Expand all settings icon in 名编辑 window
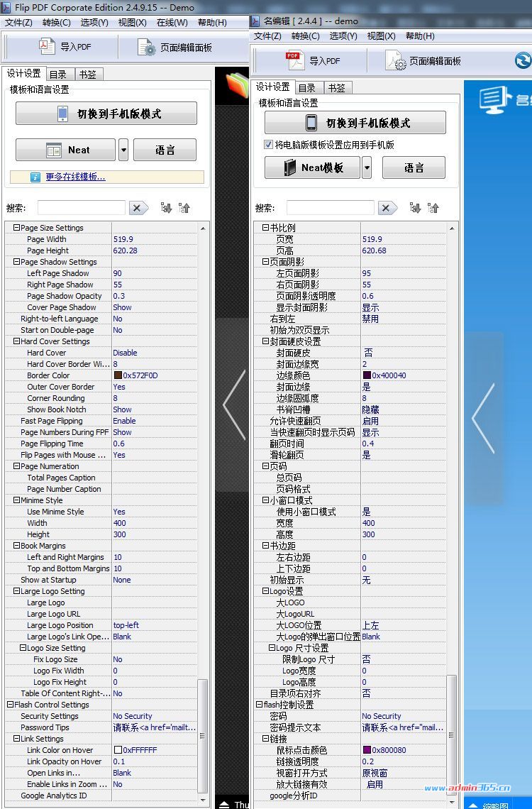 [415, 208]
